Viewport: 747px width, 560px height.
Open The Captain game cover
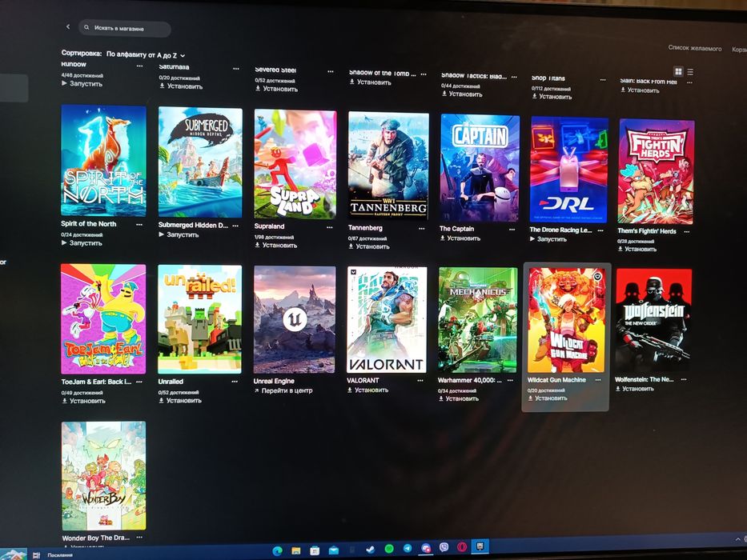(x=480, y=168)
